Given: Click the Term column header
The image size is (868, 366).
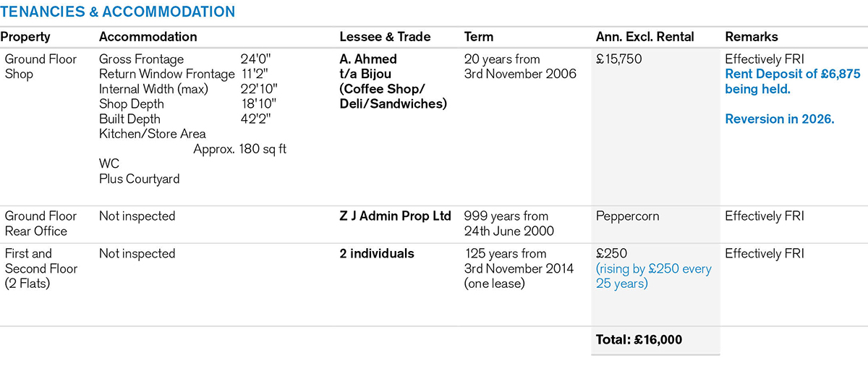Looking at the screenshot, I should [479, 37].
